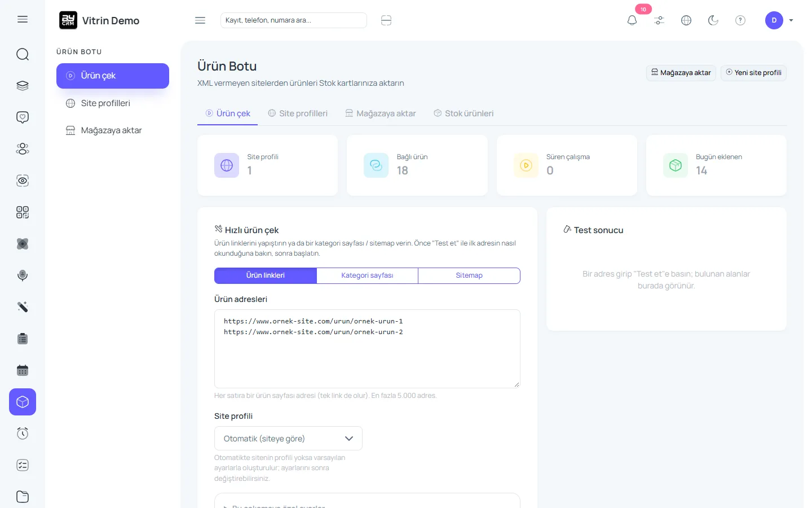
Task: Click the Site profili stat card globe icon
Action: [x=227, y=165]
